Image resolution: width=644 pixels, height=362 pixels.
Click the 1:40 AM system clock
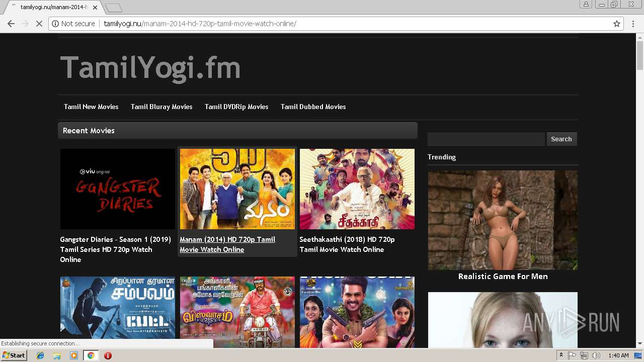(x=618, y=355)
